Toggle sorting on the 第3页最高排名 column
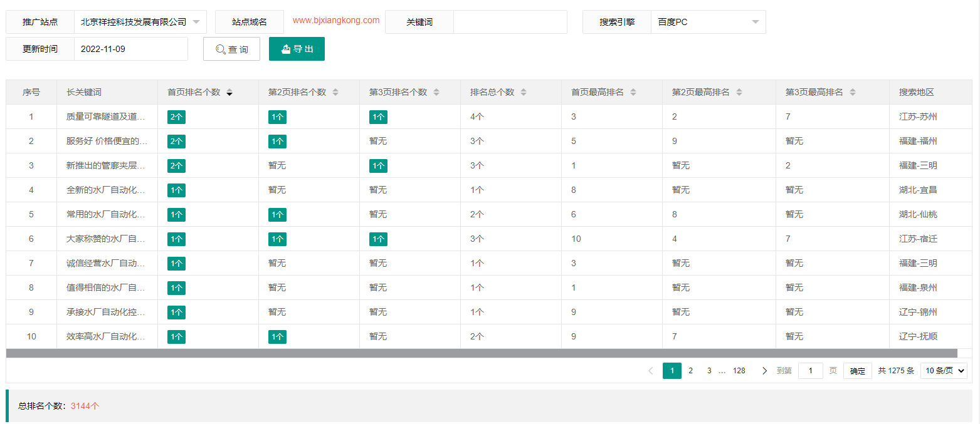Screen dimensions: 980x424 pos(852,91)
